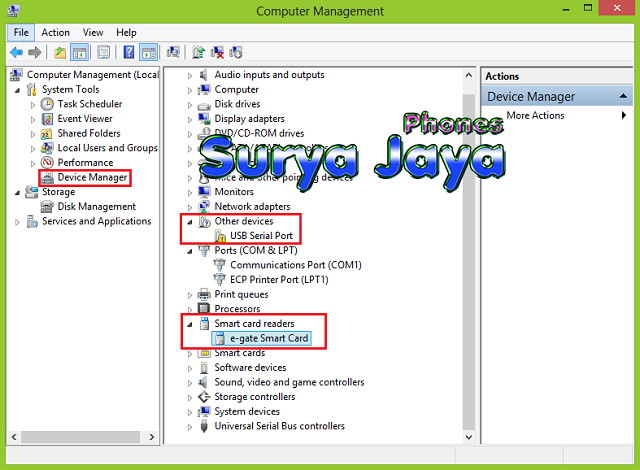Select Communications Port (COM1)
640x470 pixels.
click(296, 265)
